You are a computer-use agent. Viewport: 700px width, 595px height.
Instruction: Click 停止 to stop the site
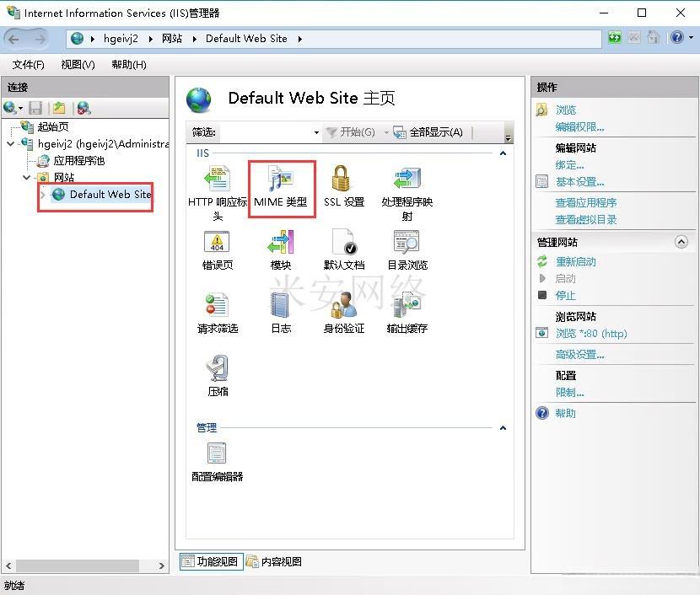point(566,295)
